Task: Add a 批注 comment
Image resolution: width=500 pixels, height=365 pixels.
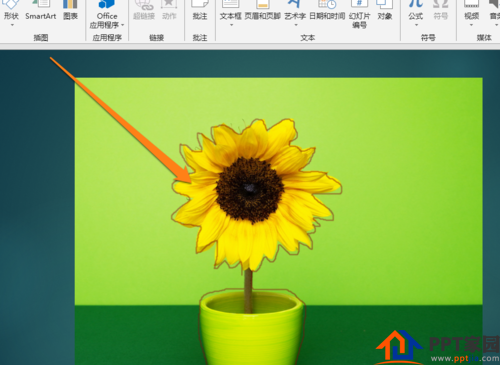Action: click(200, 11)
